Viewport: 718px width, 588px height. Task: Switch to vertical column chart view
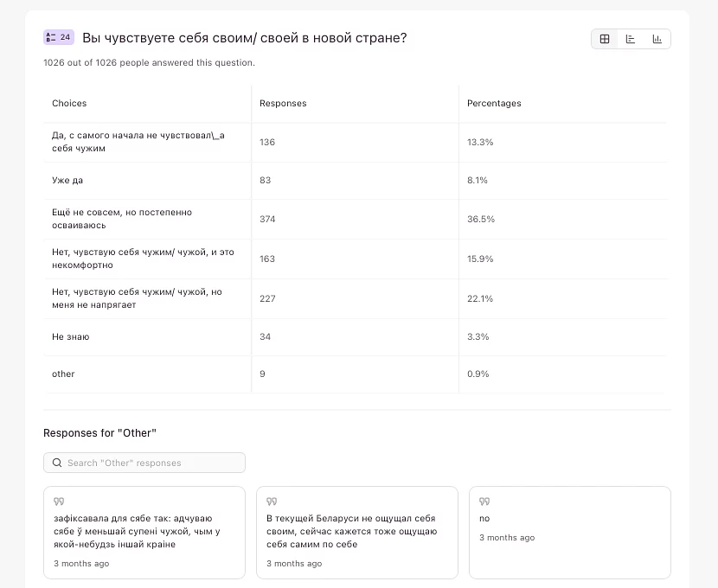pyautogui.click(x=657, y=39)
